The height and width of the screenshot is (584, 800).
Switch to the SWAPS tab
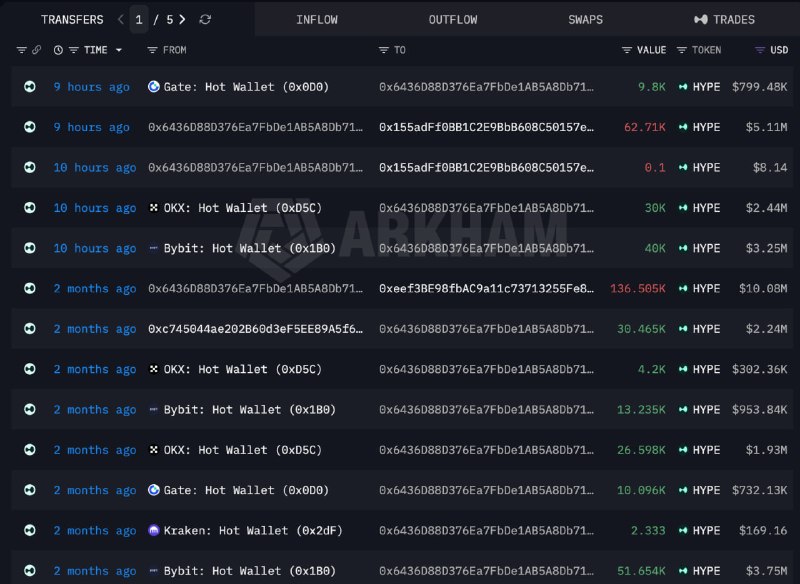[585, 20]
